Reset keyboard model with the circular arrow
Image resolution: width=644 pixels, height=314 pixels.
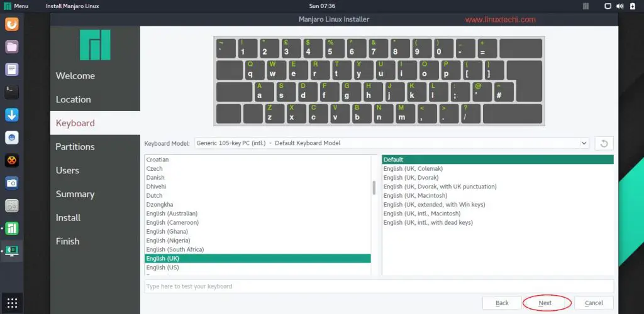(604, 143)
